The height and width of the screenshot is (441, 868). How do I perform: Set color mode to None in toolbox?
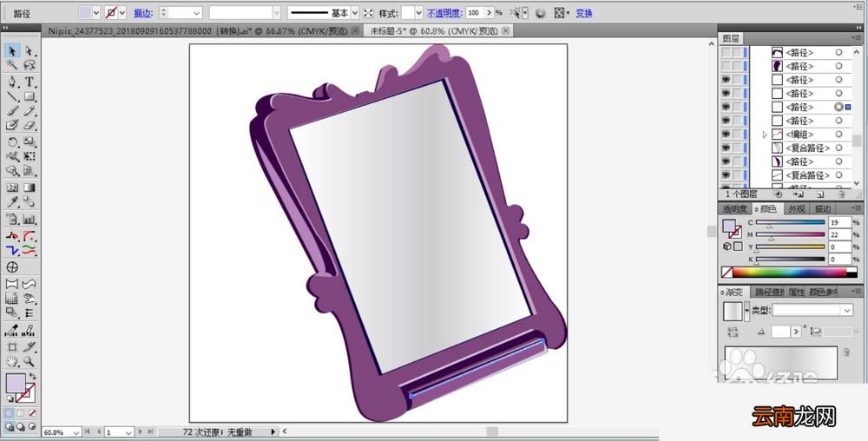[32, 412]
